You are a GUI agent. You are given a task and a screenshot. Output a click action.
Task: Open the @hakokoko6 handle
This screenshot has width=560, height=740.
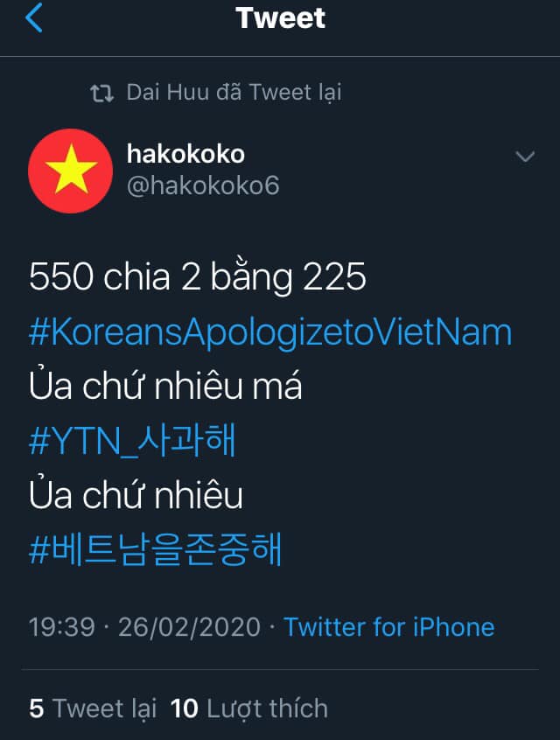pyautogui.click(x=203, y=185)
